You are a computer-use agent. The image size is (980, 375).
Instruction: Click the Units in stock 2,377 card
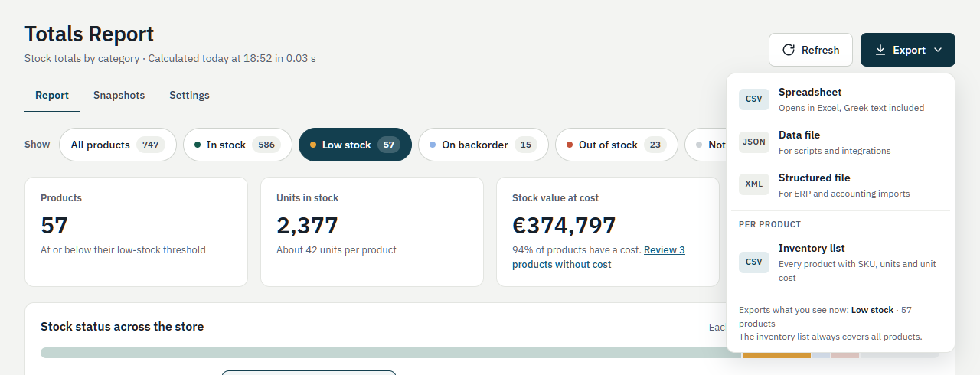[x=372, y=232]
